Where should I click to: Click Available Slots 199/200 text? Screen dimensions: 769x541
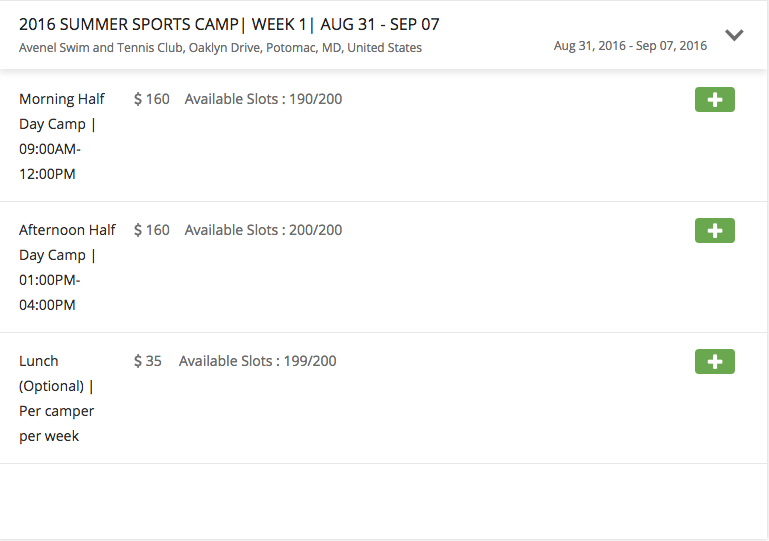(257, 361)
